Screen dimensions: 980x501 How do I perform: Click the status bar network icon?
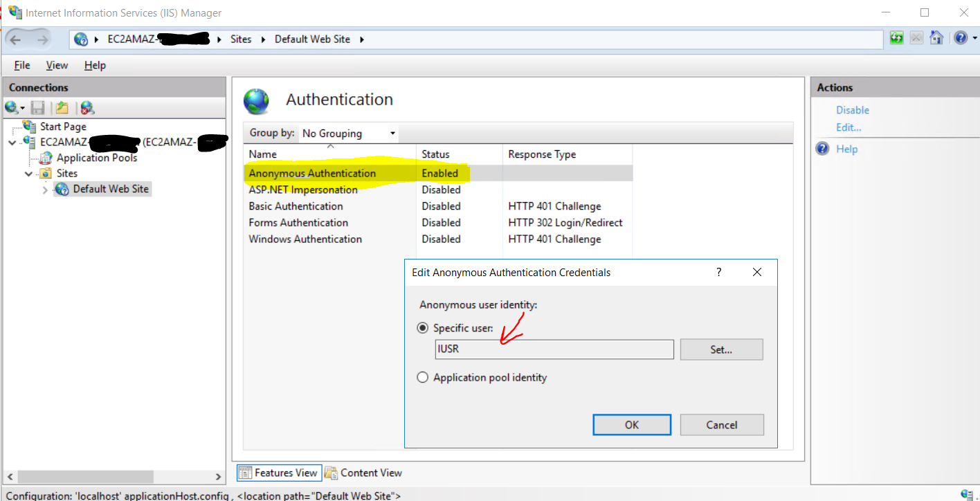tap(968, 494)
